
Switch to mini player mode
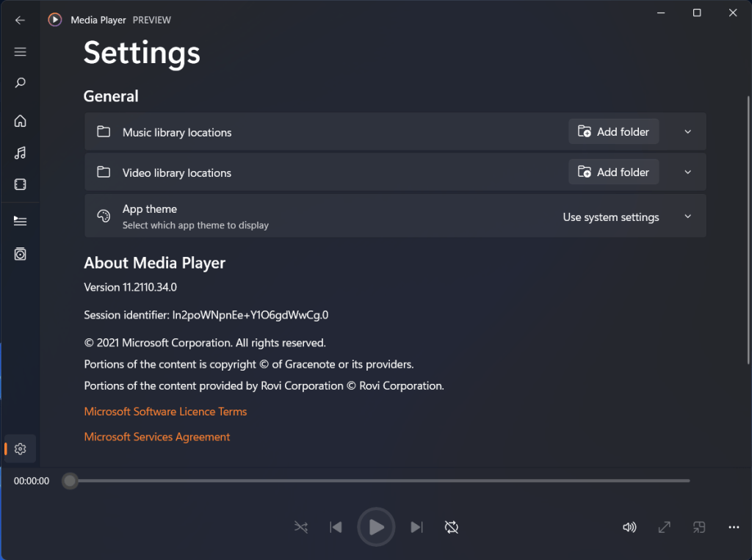pos(698,527)
